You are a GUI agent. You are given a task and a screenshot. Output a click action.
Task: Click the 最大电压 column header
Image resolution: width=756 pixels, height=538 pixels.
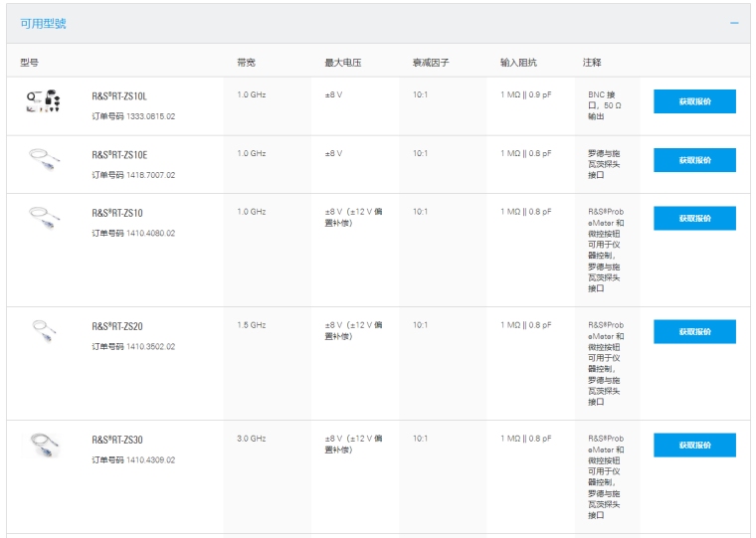(x=342, y=63)
